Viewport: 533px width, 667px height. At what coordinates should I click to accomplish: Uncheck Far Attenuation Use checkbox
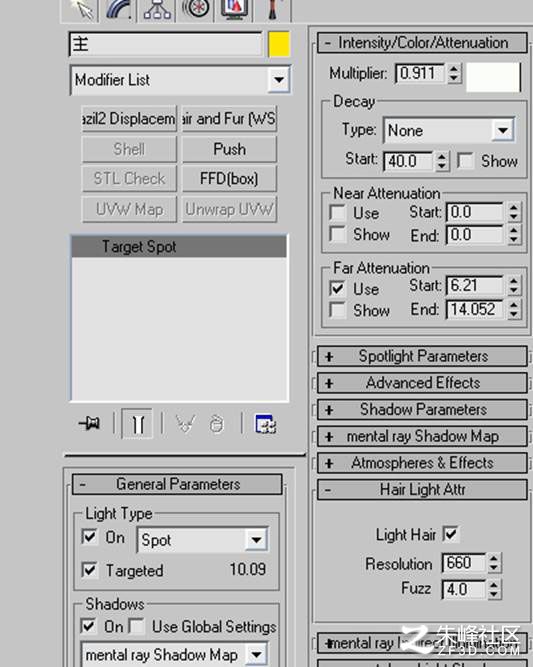point(337,289)
